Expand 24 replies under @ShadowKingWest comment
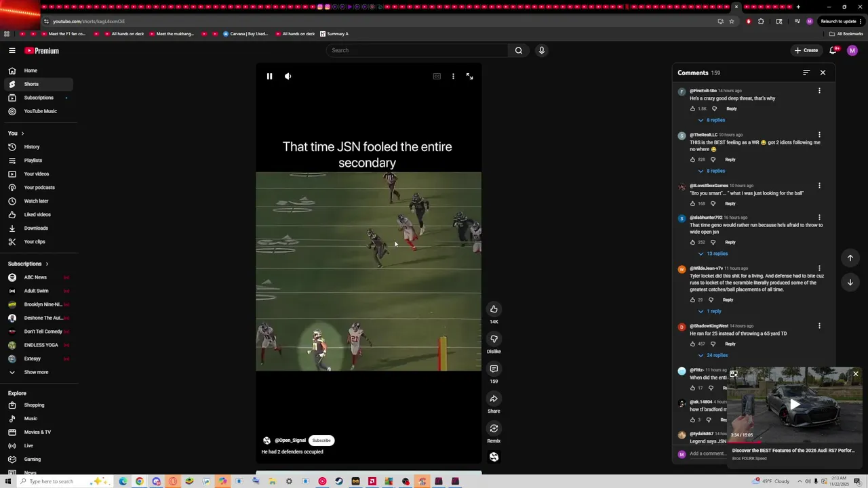The height and width of the screenshot is (488, 868). click(713, 355)
